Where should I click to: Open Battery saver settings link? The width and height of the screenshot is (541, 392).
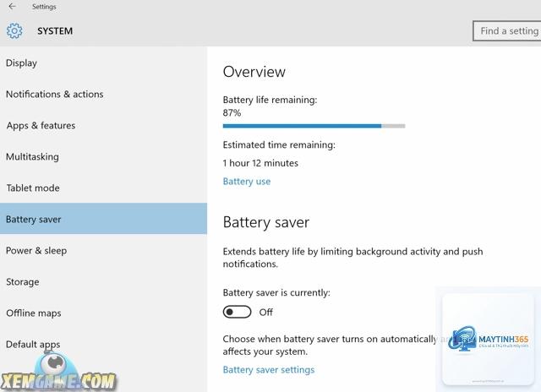pyautogui.click(x=269, y=370)
